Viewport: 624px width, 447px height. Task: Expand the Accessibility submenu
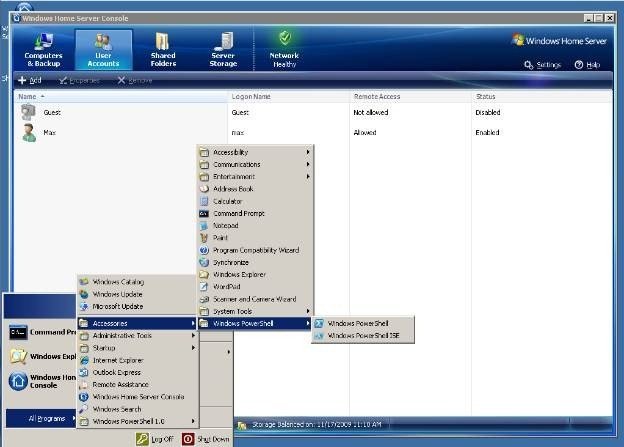pos(255,152)
